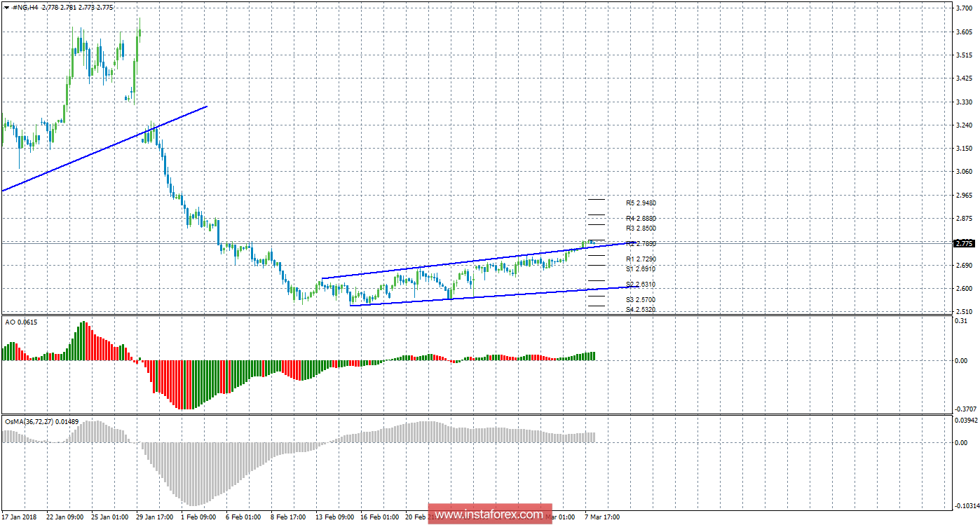This screenshot has height=525, width=980.
Task: Click the R1 2.7290 pivot label
Action: (641, 259)
